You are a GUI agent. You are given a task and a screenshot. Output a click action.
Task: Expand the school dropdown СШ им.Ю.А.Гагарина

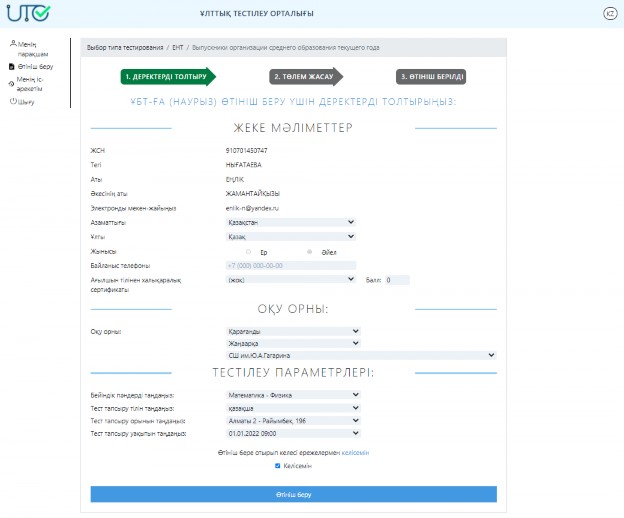click(361, 354)
